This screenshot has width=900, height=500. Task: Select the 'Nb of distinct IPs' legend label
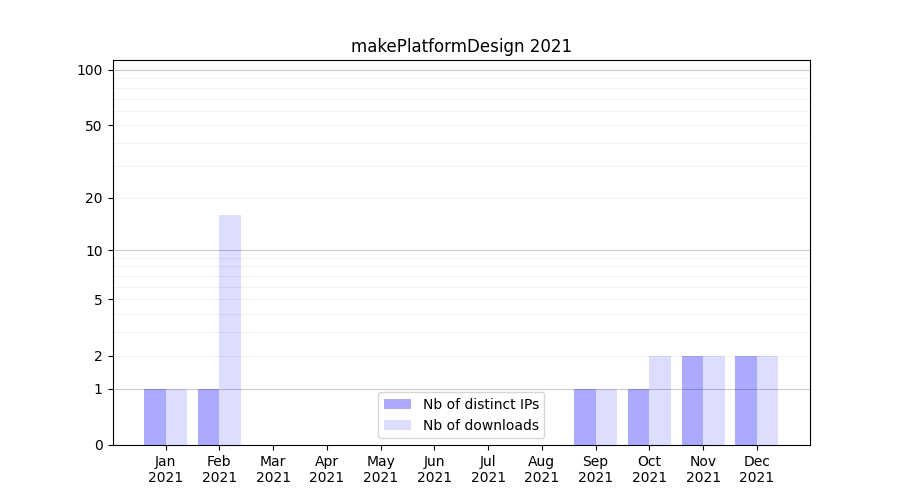point(480,404)
